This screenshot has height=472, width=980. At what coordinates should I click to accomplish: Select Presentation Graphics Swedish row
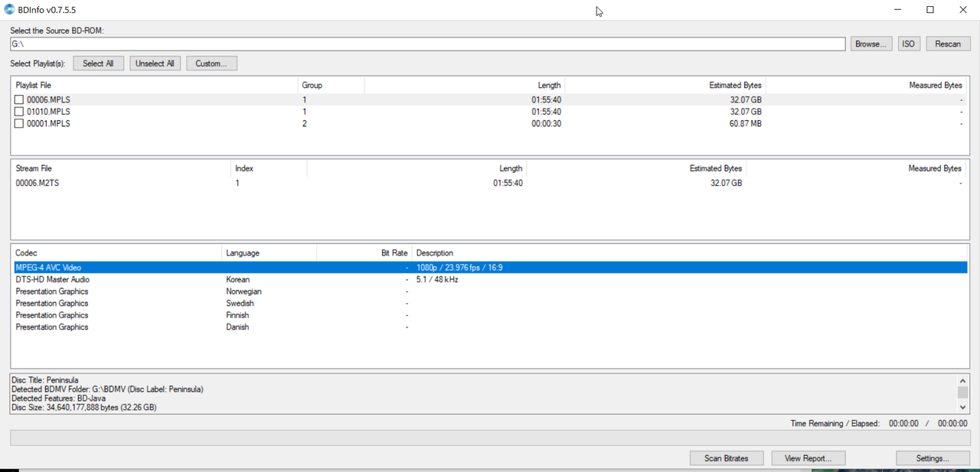(x=490, y=304)
